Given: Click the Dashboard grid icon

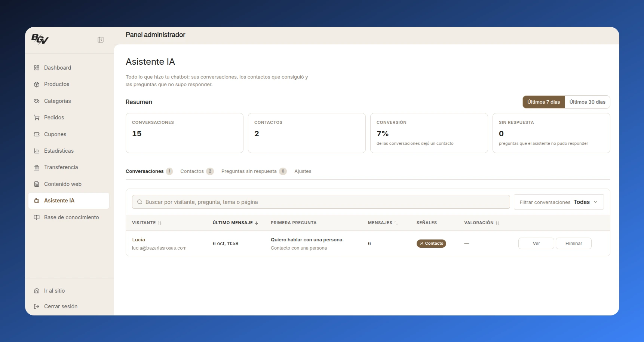Looking at the screenshot, I should pos(37,68).
